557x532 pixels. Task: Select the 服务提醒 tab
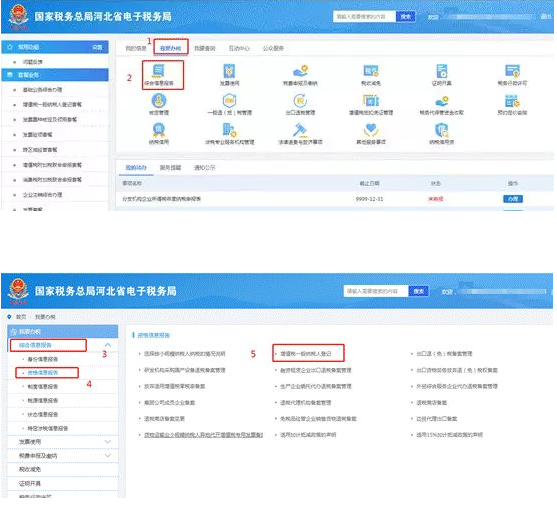[171, 168]
